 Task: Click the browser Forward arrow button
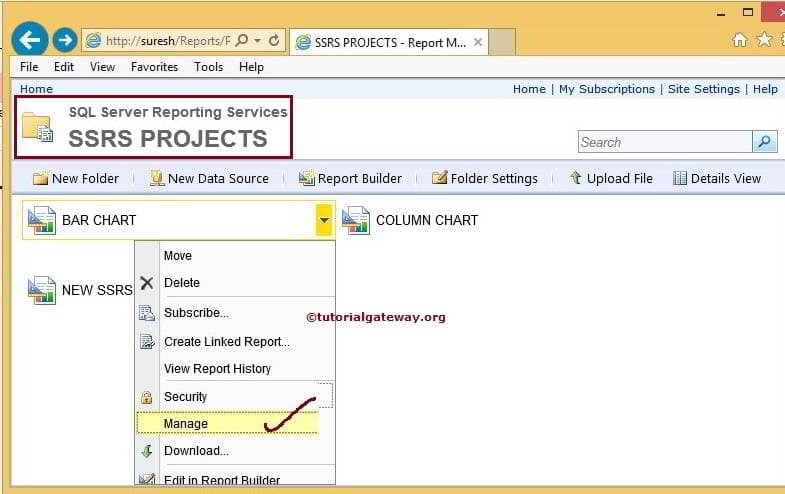point(65,40)
